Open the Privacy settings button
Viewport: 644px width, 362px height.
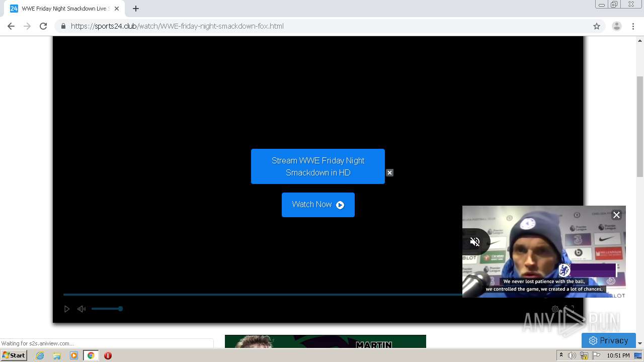pyautogui.click(x=609, y=340)
